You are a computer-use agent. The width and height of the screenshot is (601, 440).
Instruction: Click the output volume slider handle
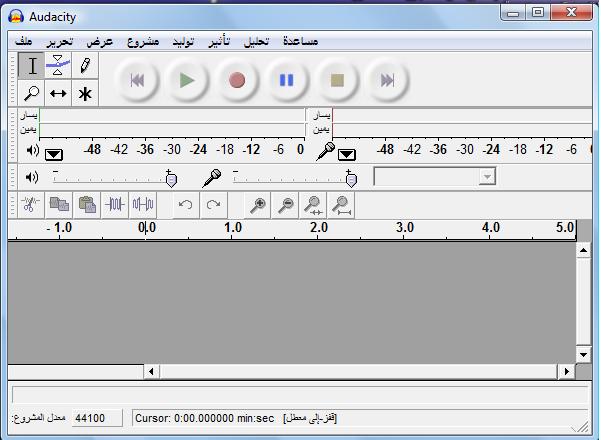point(171,179)
